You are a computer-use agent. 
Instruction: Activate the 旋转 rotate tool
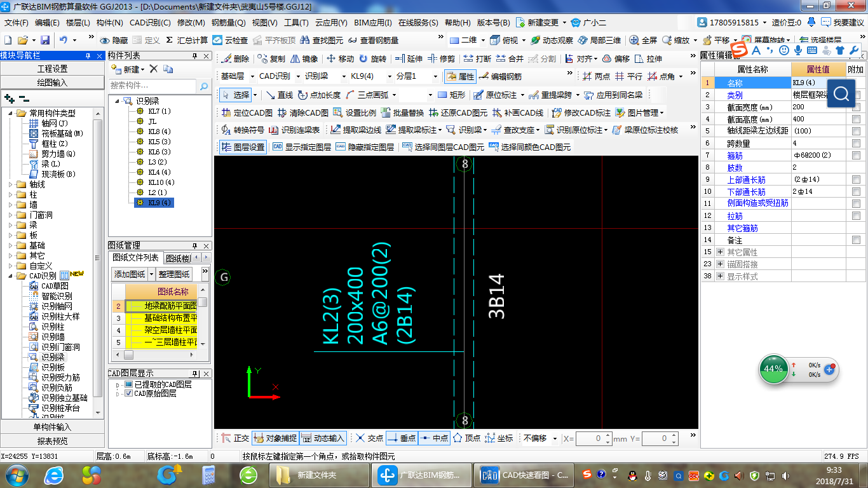point(372,59)
